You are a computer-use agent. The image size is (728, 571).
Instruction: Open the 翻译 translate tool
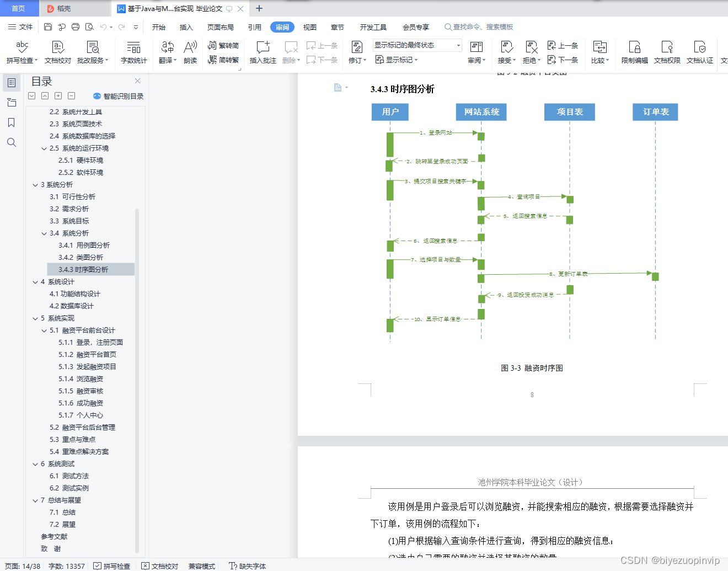168,52
